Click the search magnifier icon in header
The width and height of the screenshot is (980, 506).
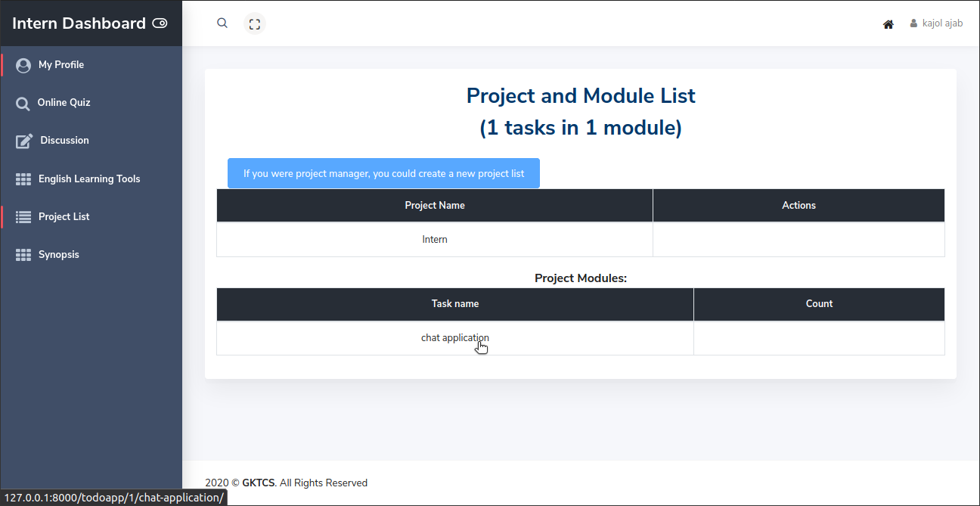(x=222, y=23)
